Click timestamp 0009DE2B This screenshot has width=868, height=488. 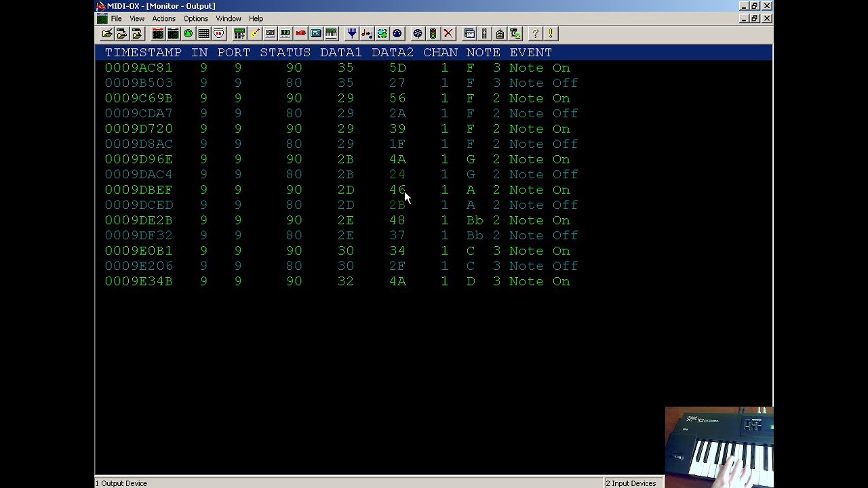[139, 220]
